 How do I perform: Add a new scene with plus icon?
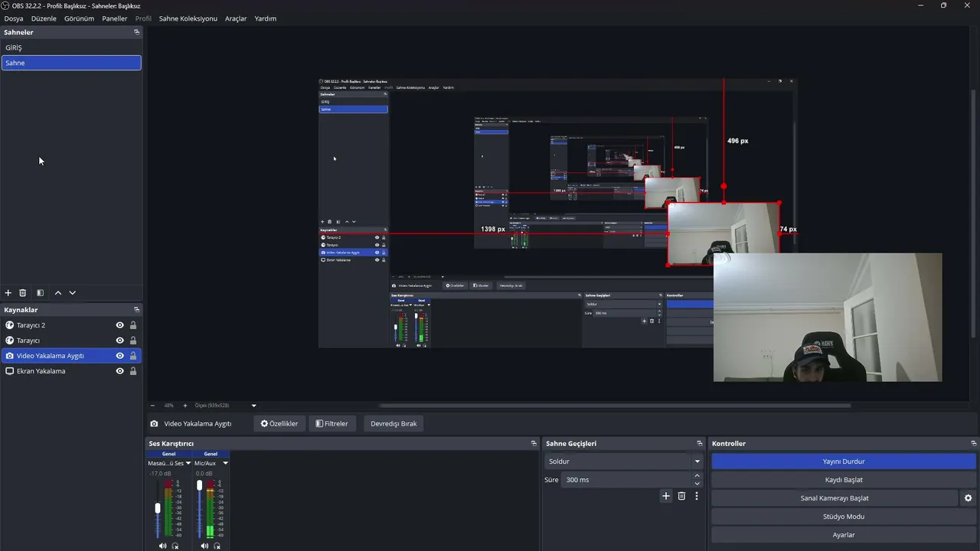point(8,293)
